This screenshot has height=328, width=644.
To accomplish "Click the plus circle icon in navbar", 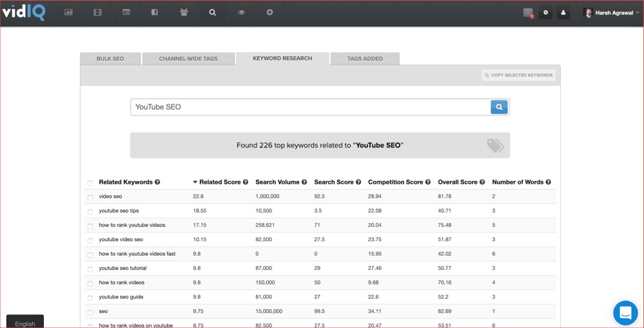I will coord(270,13).
